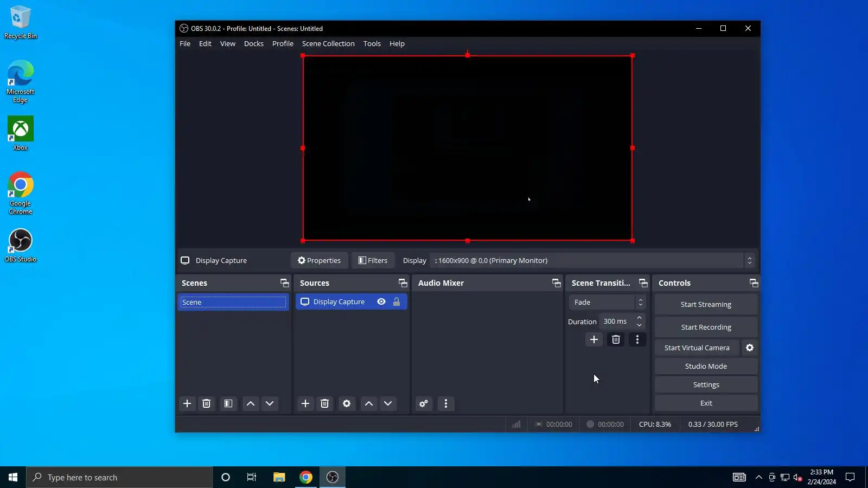This screenshot has width=868, height=488.
Task: Open Google Chrome desktop shortcut
Action: tap(21, 194)
